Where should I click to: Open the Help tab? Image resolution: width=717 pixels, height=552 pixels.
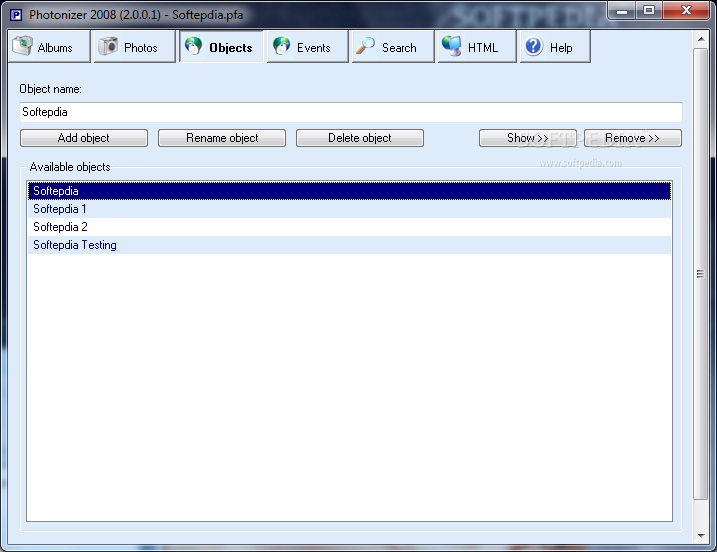[555, 46]
